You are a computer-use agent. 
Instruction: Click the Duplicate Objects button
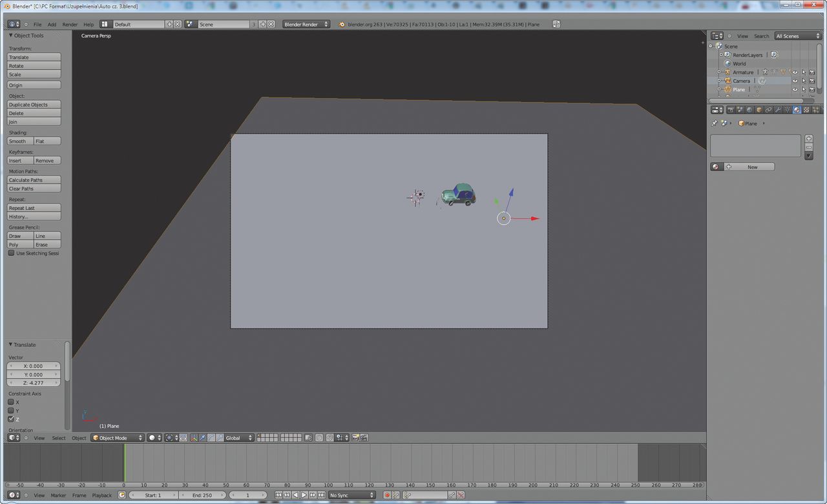(34, 104)
